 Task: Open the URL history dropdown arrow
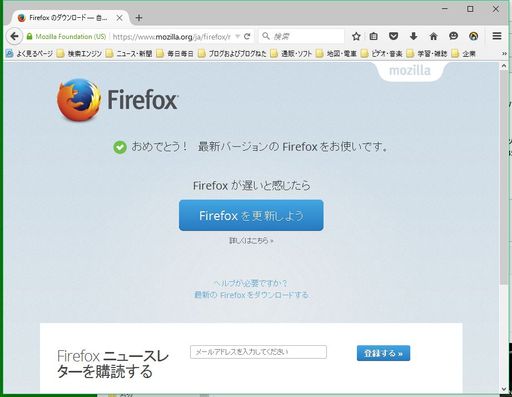pos(237,36)
